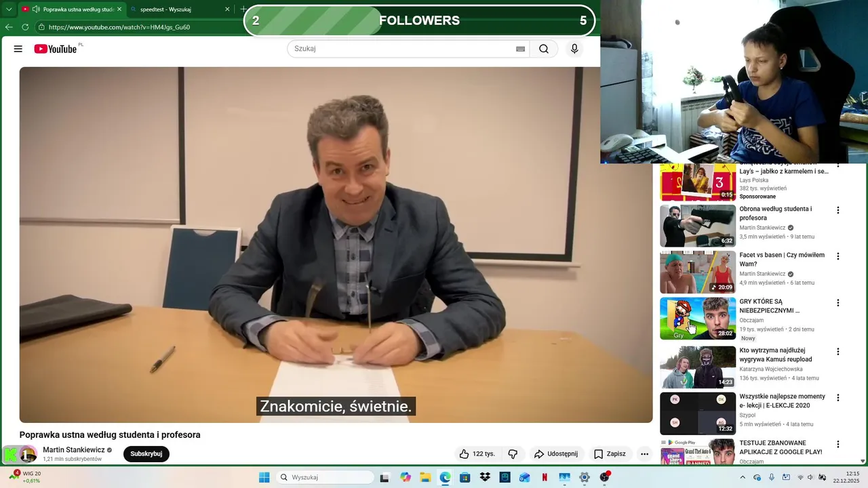Viewport: 868px width, 488px height.
Task: Focus the Windows taskbar Wyszukaj search box
Action: tap(325, 477)
